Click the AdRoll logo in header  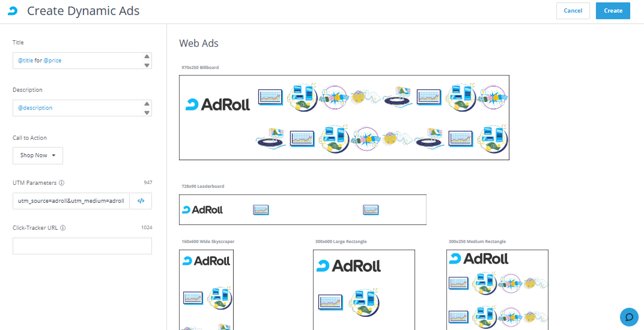(13, 11)
